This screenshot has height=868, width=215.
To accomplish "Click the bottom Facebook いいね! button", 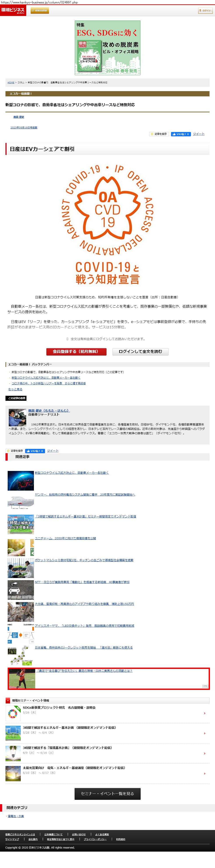I will coord(35,451).
